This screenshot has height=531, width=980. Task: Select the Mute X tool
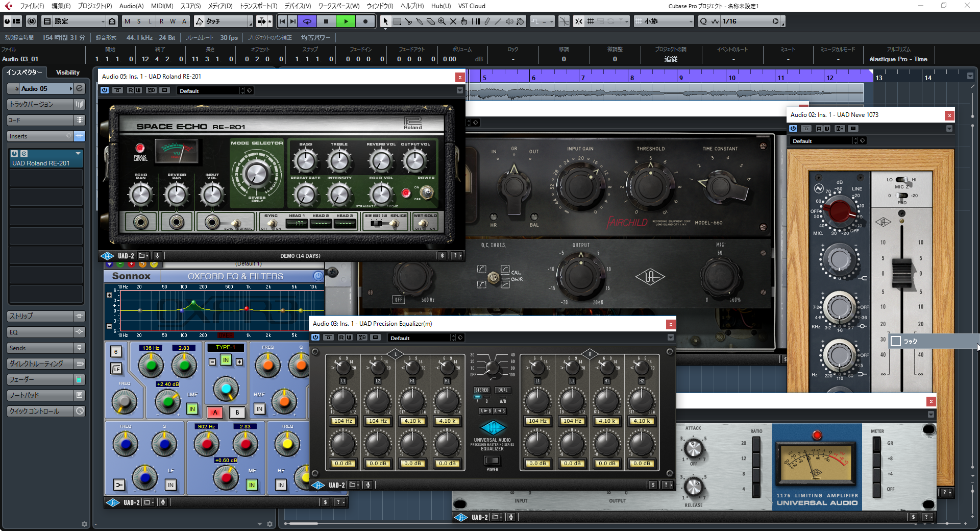point(453,21)
